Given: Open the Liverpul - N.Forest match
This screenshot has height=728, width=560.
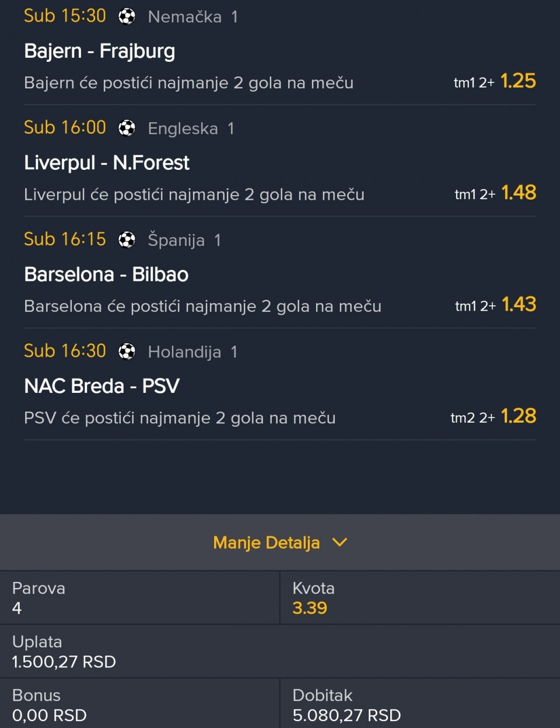Looking at the screenshot, I should click(x=107, y=163).
